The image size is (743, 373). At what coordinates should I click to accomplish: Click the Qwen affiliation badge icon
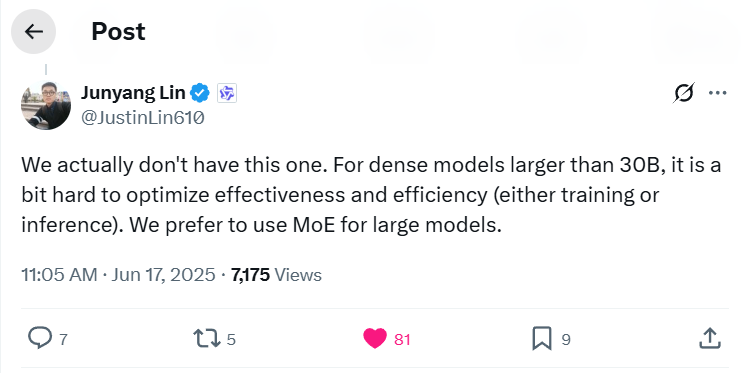coord(227,93)
